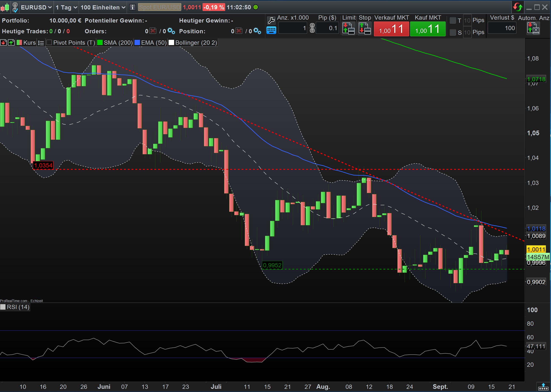Focus the S pips value field
The width and height of the screenshot is (551, 392).
pos(467,32)
